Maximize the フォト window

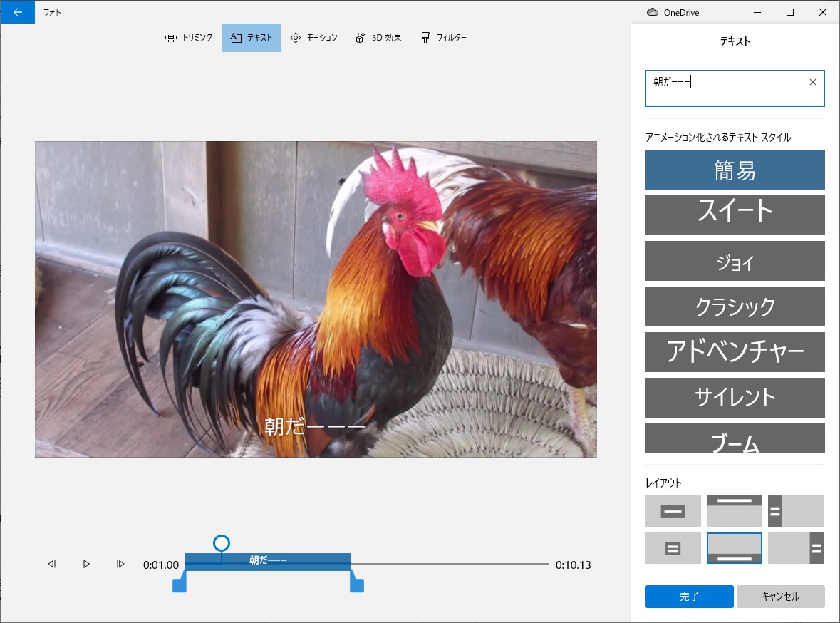(790, 12)
